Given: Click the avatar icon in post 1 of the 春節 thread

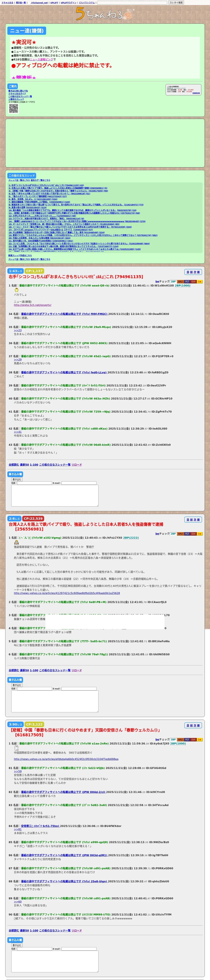Looking at the screenshot, I should (x=16, y=748).
